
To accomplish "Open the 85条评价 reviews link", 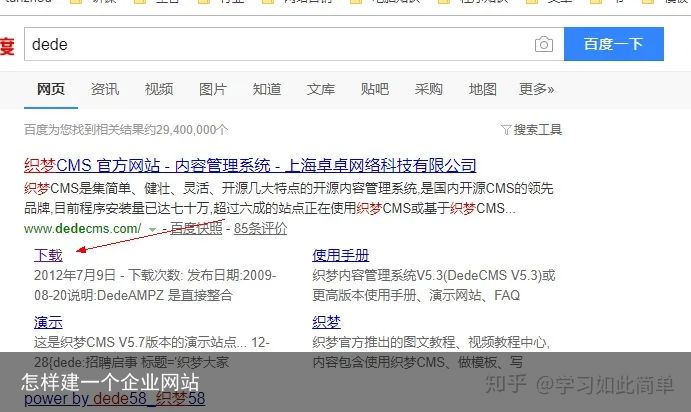I will pyautogui.click(x=260, y=229).
